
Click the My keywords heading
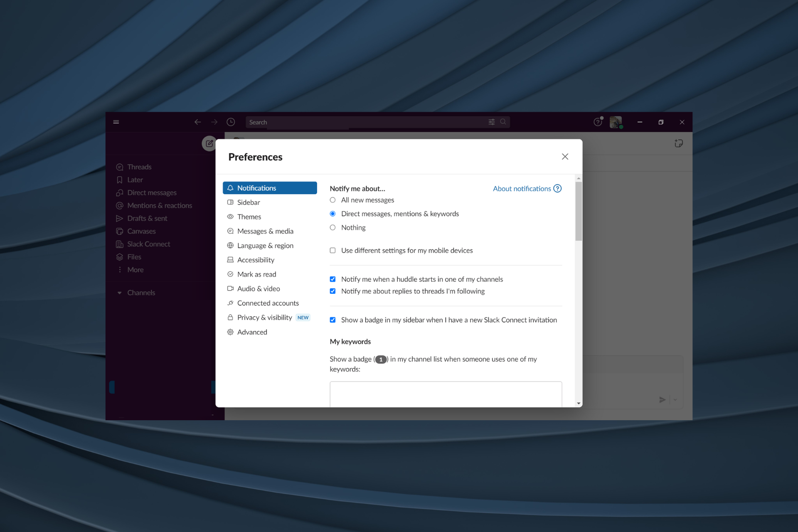pyautogui.click(x=350, y=342)
